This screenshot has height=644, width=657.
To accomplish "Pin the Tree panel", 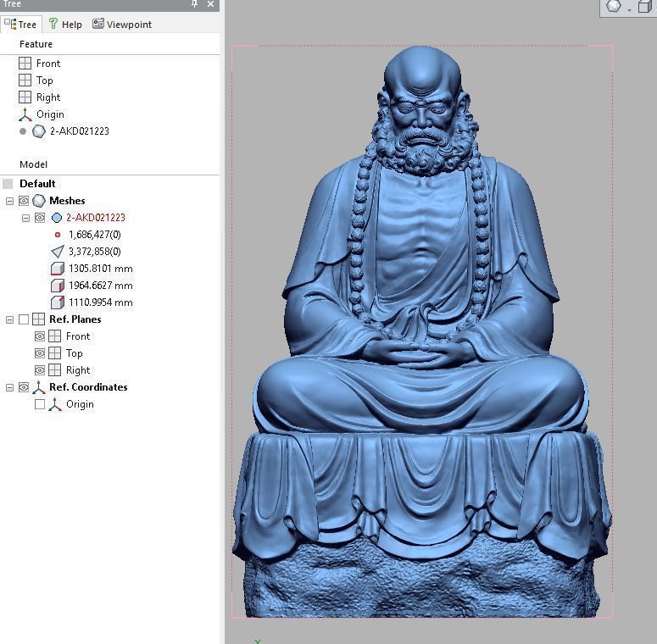I will coord(195,4).
